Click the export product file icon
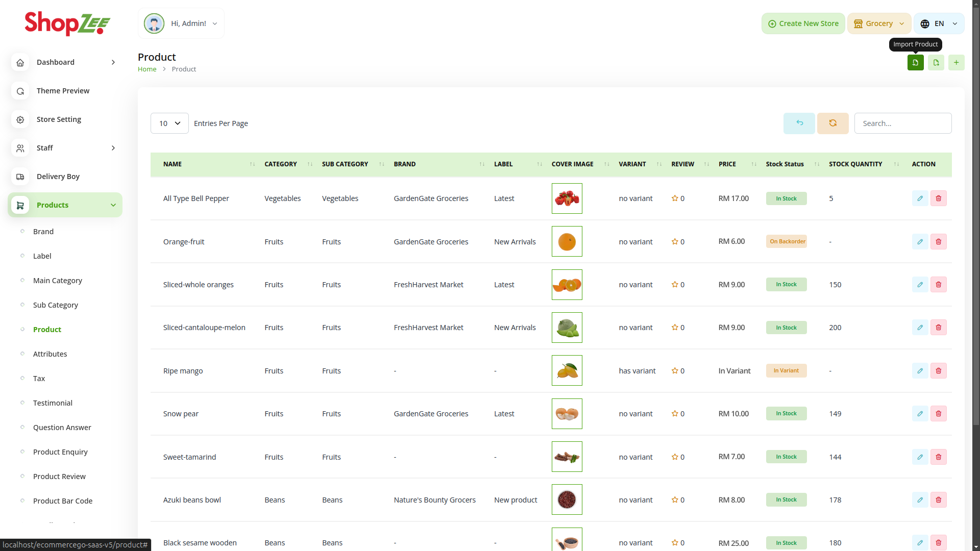The image size is (980, 551). point(936,63)
